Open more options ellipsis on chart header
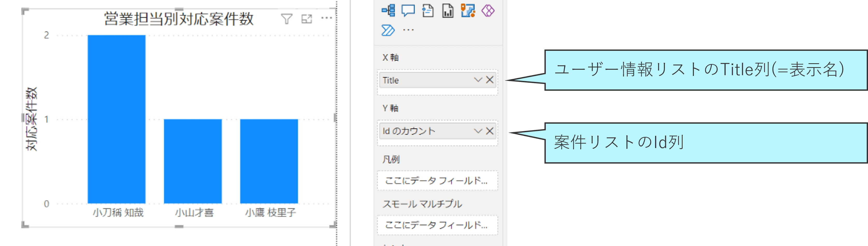 point(327,18)
